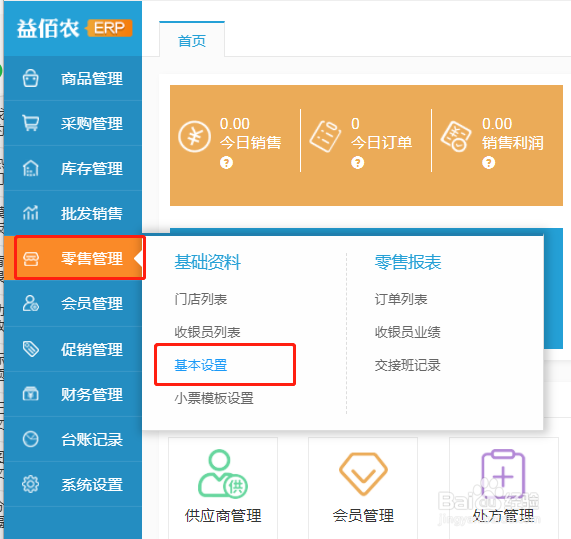Open 会员管理 sidebar menu text
The width and height of the screenshot is (571, 539).
click(92, 304)
